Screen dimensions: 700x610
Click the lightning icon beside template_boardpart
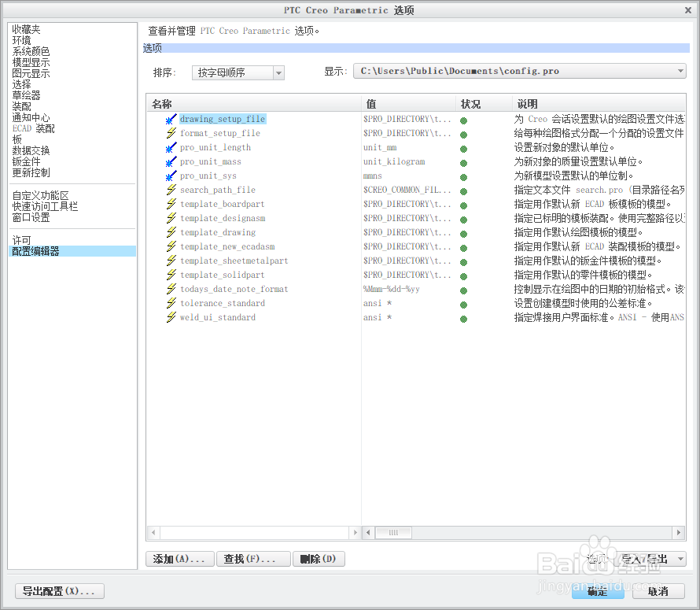pos(171,204)
